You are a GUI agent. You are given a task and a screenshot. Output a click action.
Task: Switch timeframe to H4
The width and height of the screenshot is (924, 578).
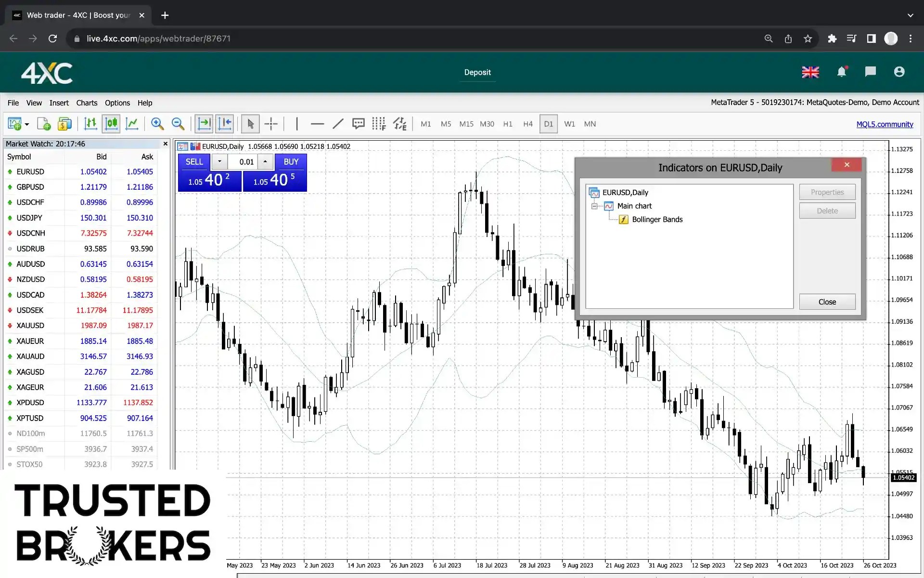coord(528,124)
